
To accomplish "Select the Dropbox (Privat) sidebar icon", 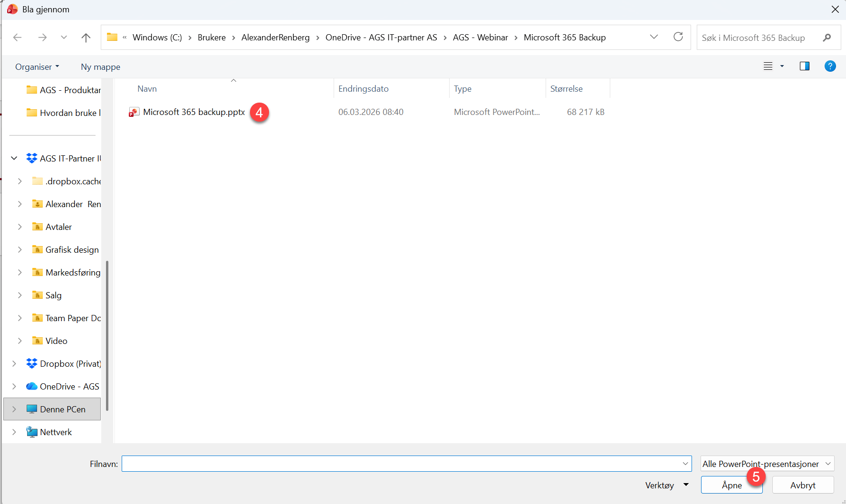I will [x=32, y=363].
